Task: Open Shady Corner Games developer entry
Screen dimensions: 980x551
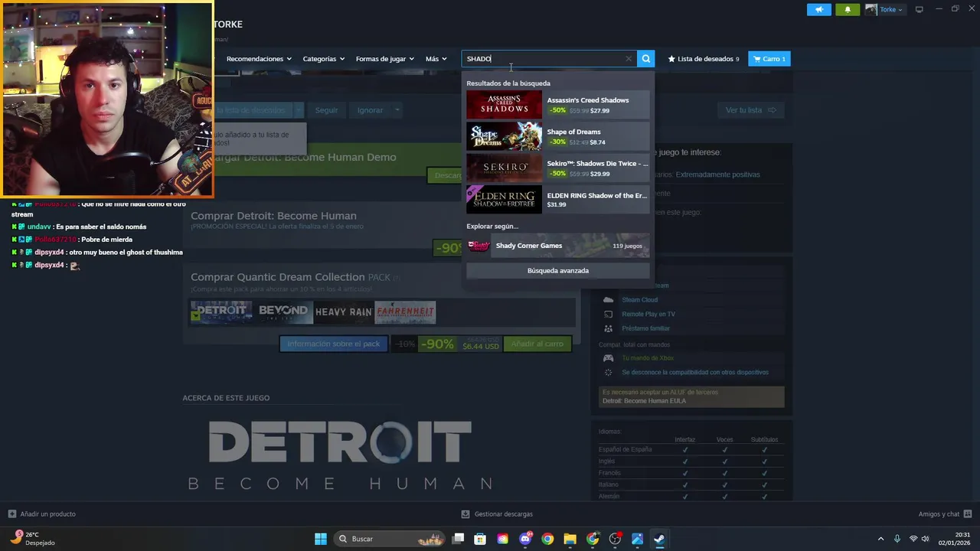Action: (x=558, y=246)
